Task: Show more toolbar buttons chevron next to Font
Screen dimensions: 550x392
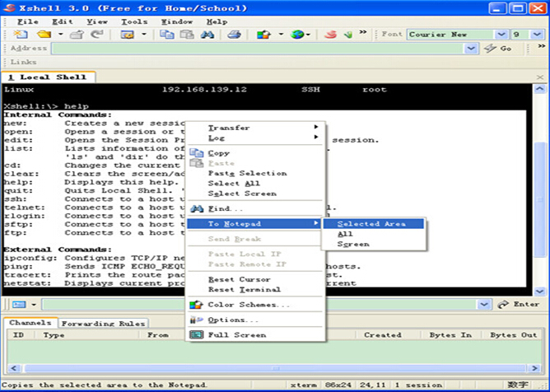Action: [x=363, y=32]
